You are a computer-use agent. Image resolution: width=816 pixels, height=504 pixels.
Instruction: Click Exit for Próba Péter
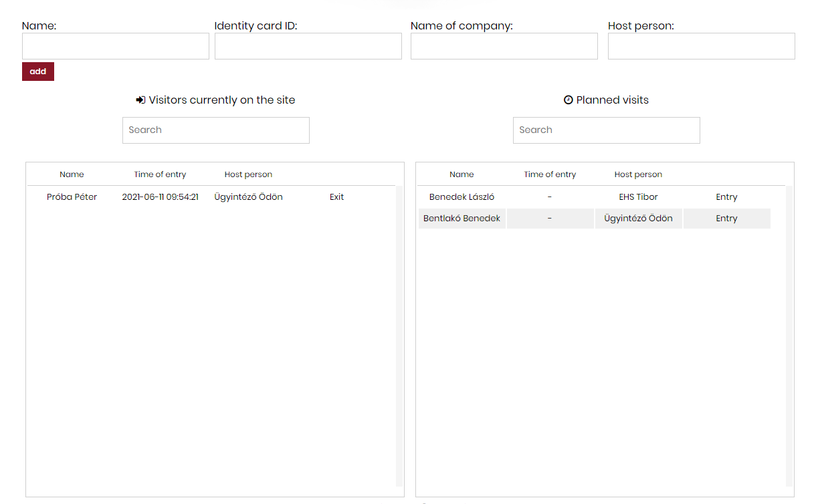pos(336,197)
